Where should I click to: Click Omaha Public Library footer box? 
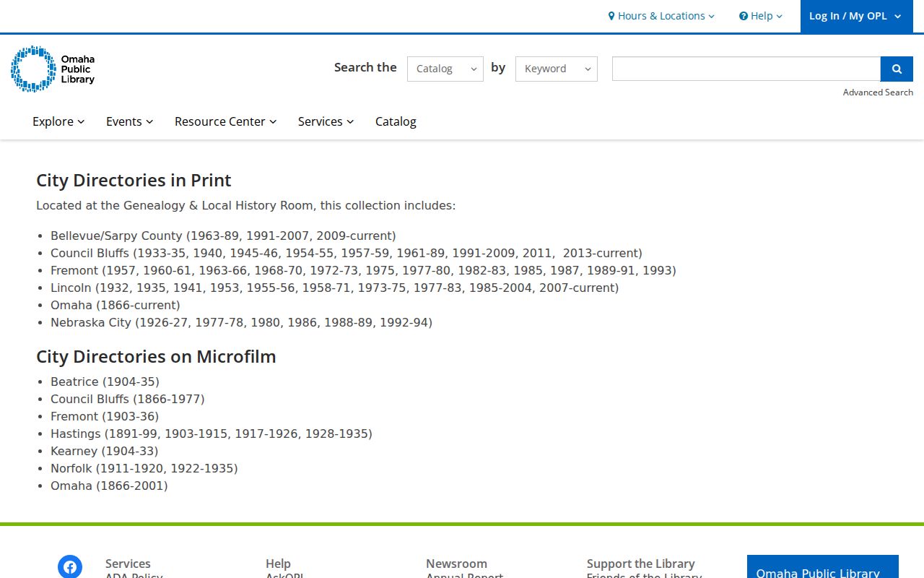823,566
